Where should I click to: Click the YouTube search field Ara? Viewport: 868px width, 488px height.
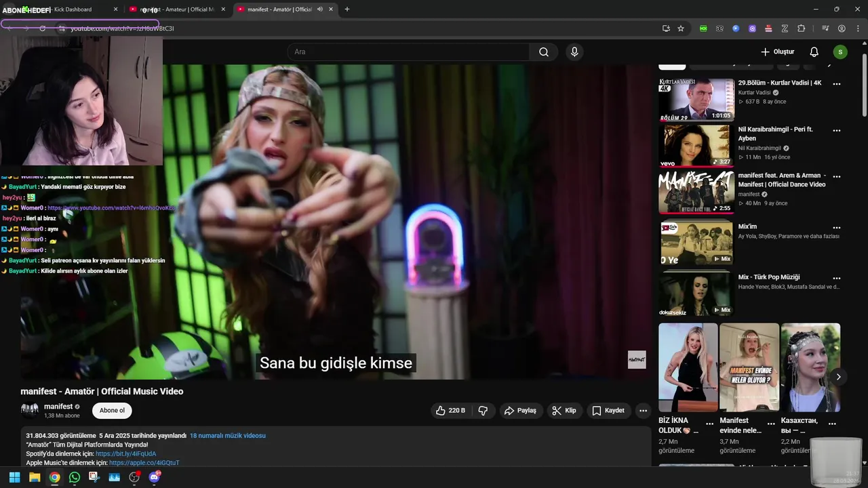(409, 52)
